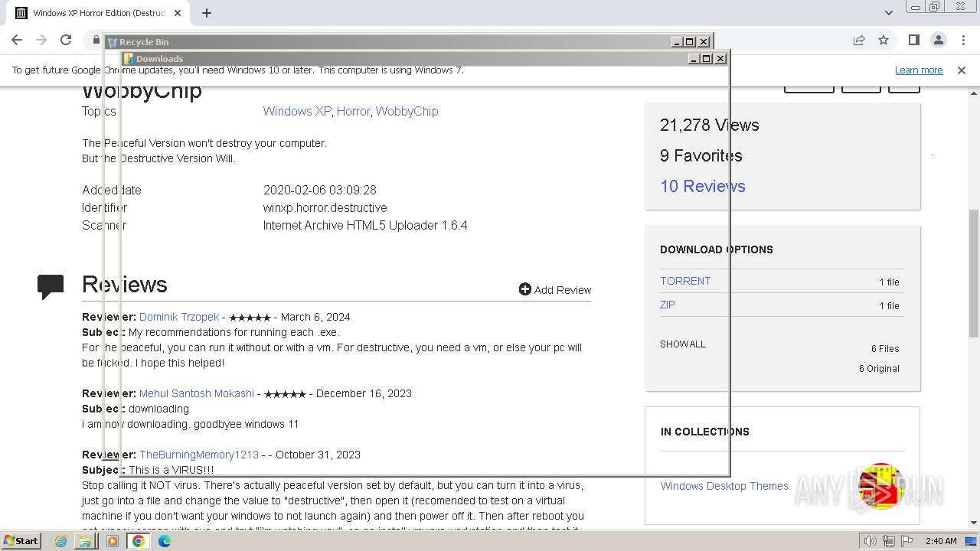
Task: Minimize the Recycle Bin window
Action: tap(677, 42)
